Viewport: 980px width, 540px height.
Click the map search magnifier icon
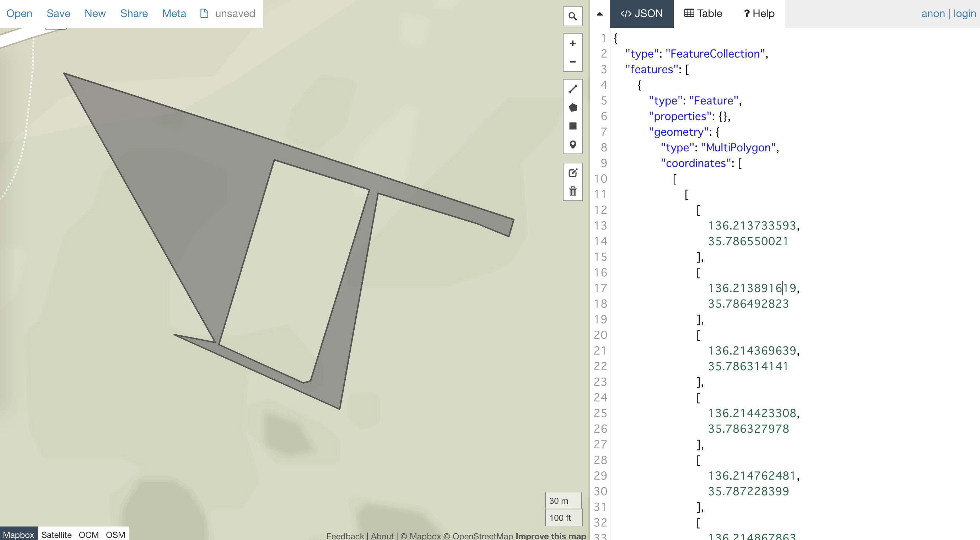coord(572,16)
